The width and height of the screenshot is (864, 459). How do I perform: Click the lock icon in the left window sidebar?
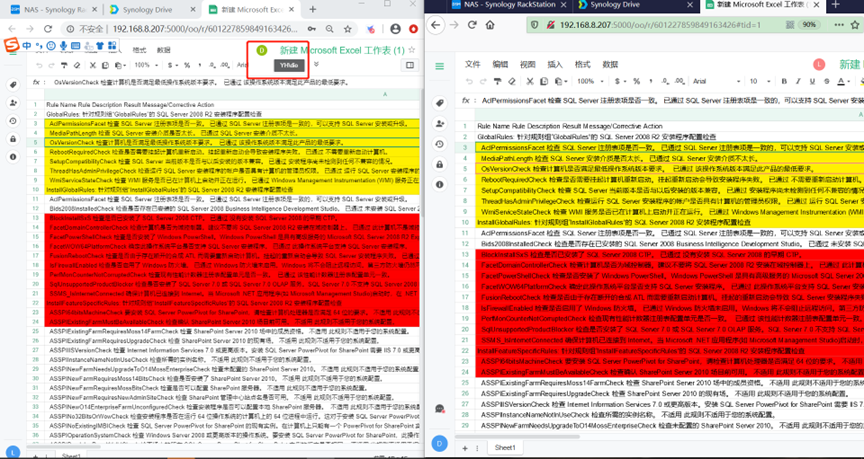[x=13, y=139]
